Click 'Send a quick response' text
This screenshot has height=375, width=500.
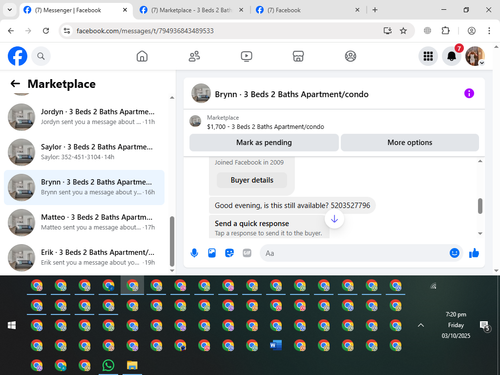(x=252, y=224)
